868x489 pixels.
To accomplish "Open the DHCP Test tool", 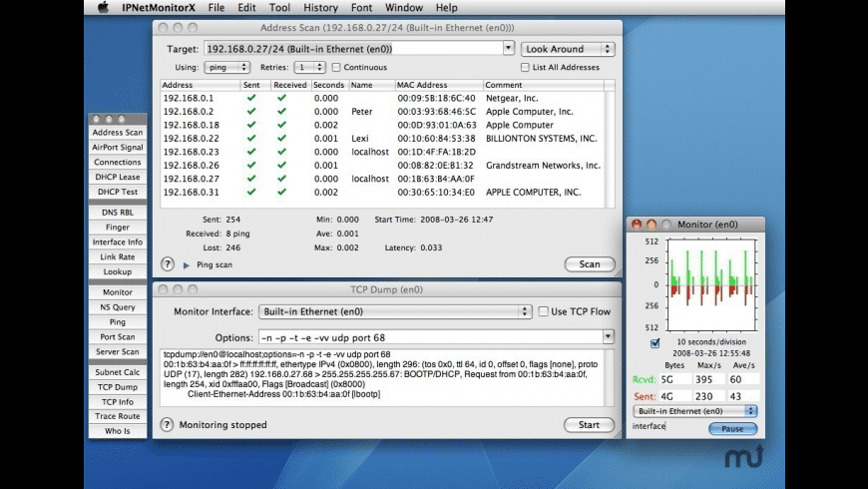I will [118, 192].
